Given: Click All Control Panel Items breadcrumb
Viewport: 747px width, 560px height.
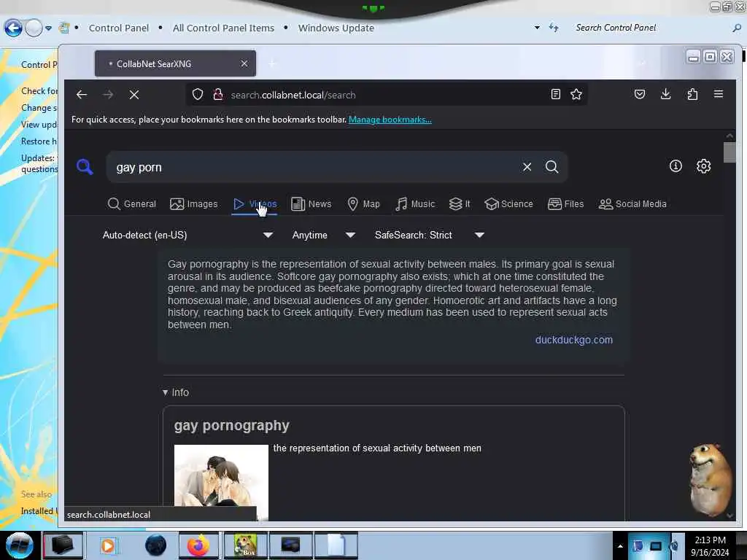Looking at the screenshot, I should (x=223, y=28).
